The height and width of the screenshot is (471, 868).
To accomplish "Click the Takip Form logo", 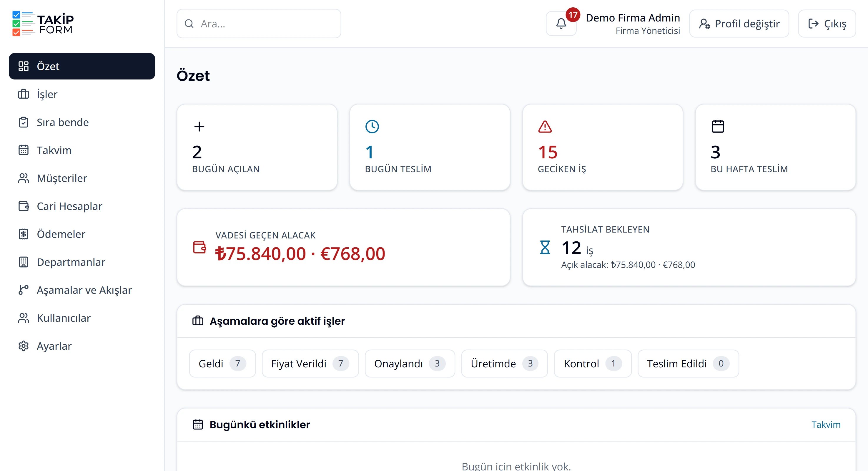I will click(43, 24).
